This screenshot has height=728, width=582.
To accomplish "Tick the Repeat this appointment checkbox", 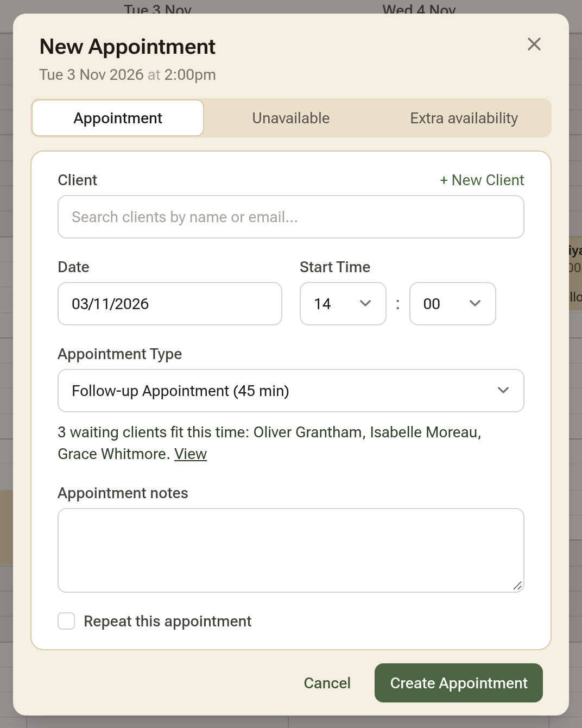I will point(66,621).
